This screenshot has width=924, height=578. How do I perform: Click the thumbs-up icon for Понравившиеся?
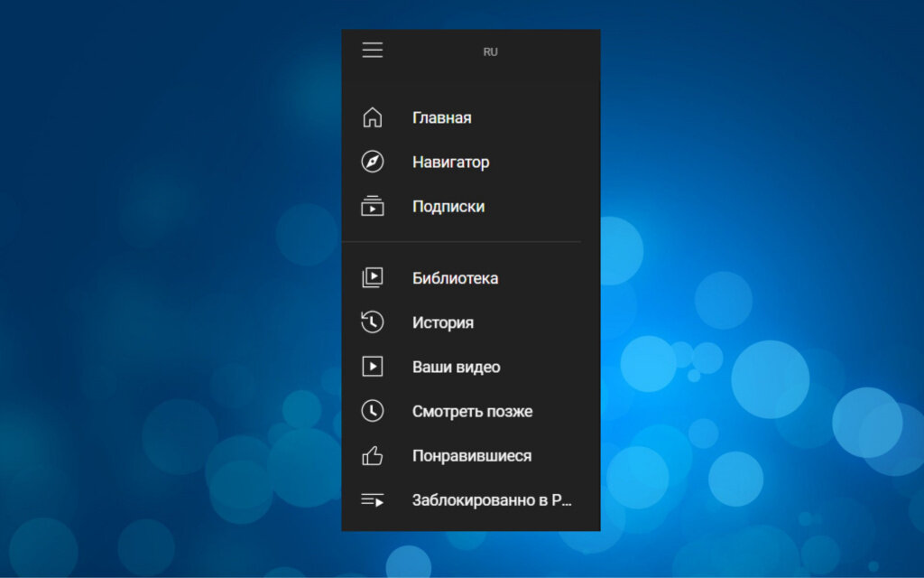point(373,455)
